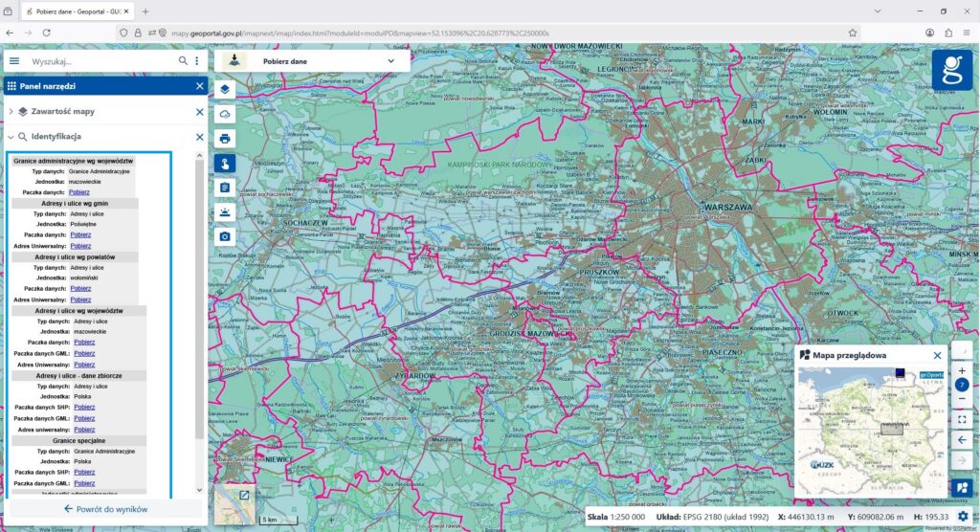Open the browser extensions icon
980x532 pixels.
pyautogui.click(x=948, y=33)
